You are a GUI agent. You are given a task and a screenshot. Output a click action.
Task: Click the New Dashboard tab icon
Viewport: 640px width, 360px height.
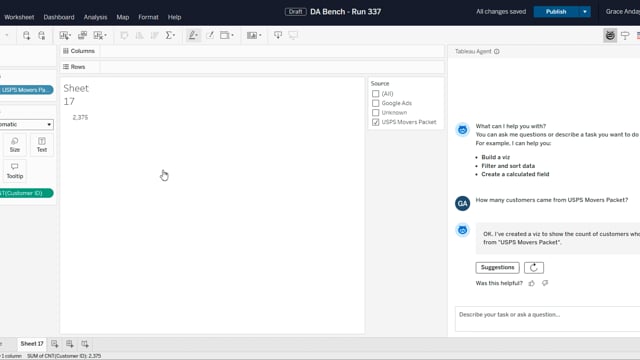click(x=69, y=344)
